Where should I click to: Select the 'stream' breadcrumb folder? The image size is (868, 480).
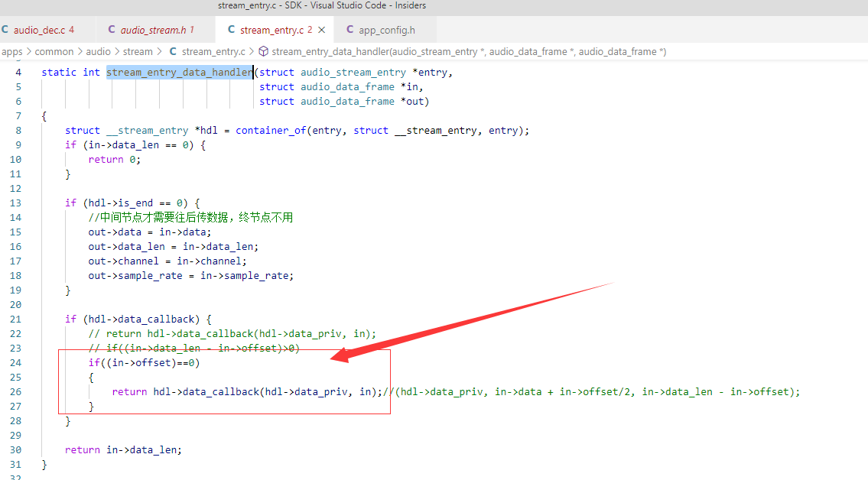138,51
